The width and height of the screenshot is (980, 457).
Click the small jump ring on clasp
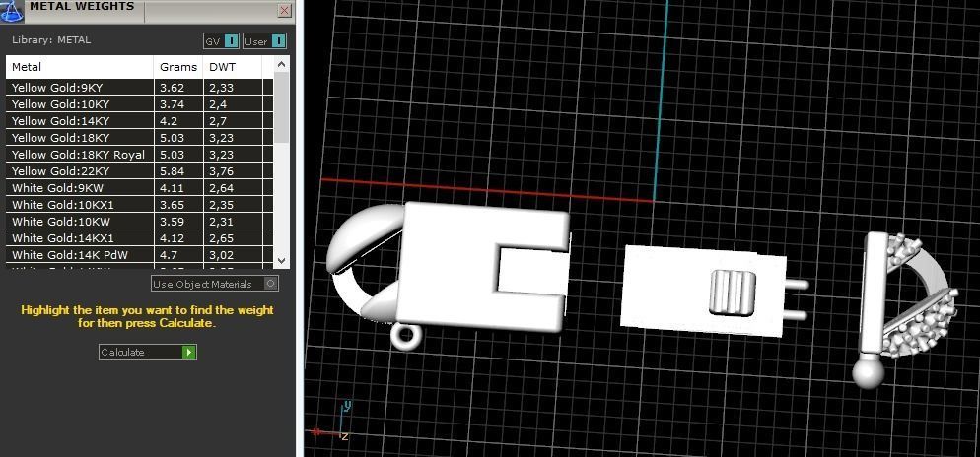click(x=405, y=337)
